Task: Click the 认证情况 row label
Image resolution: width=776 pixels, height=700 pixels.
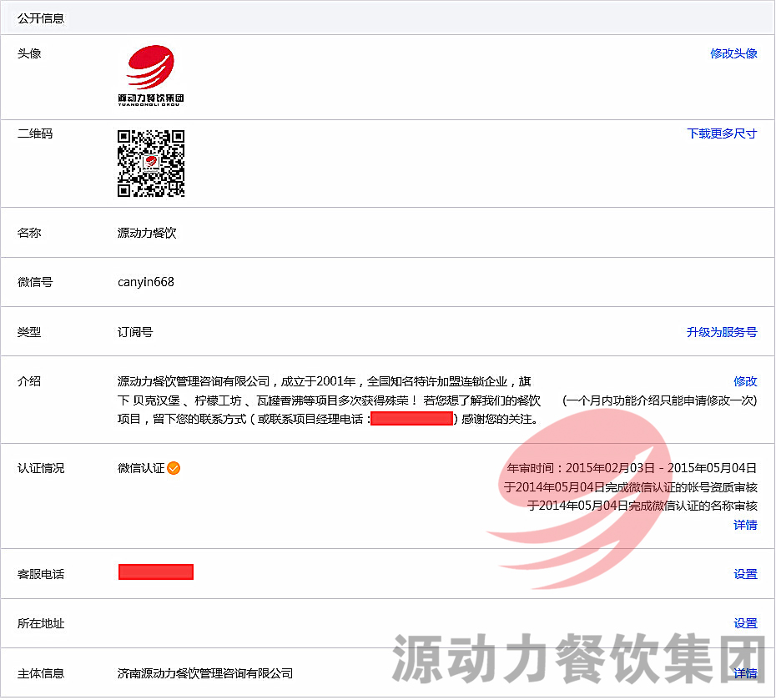Action: click(x=41, y=468)
